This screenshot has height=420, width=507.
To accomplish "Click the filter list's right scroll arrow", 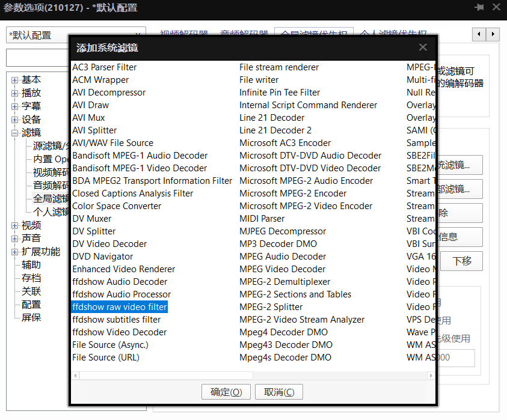I will click(431, 376).
